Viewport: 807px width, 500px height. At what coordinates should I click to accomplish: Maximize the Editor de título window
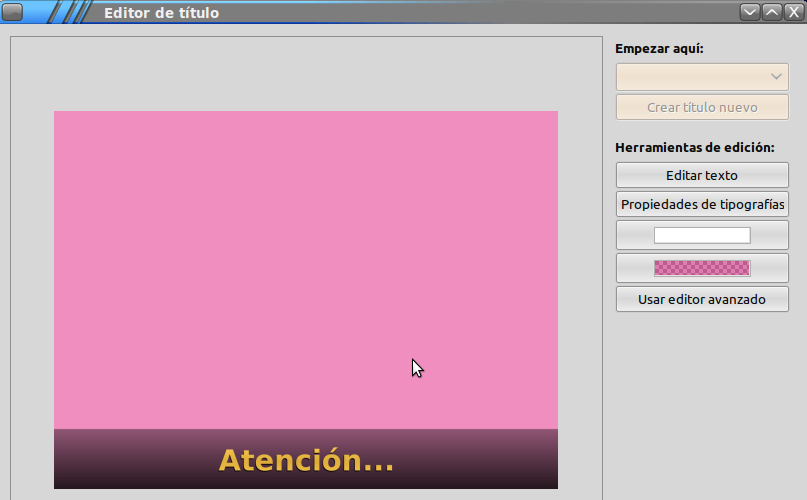[x=772, y=11]
